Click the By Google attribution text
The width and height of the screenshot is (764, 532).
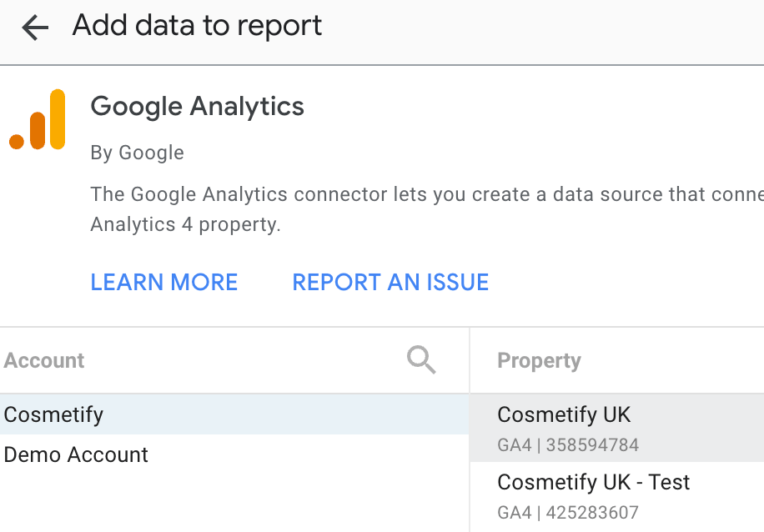[137, 153]
